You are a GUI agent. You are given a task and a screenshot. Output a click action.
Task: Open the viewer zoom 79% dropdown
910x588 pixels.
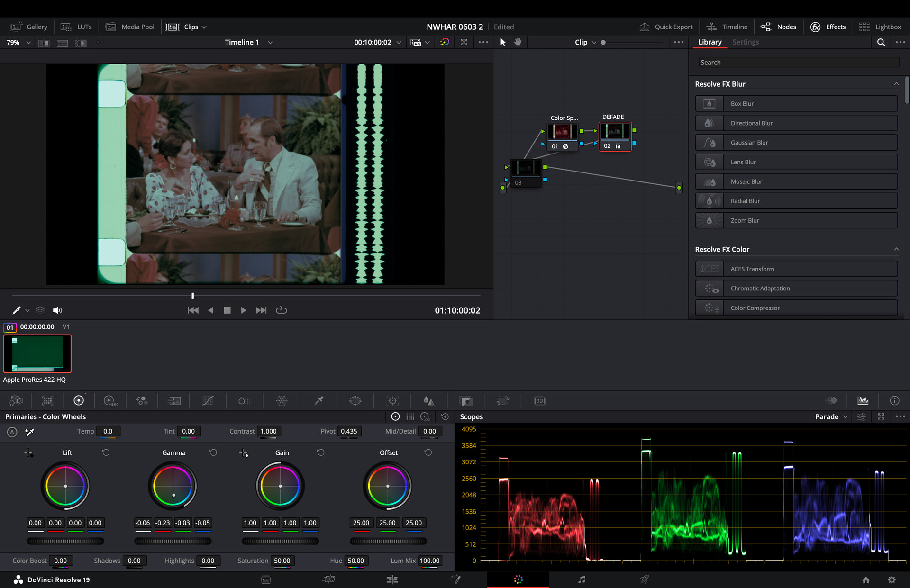click(x=18, y=42)
